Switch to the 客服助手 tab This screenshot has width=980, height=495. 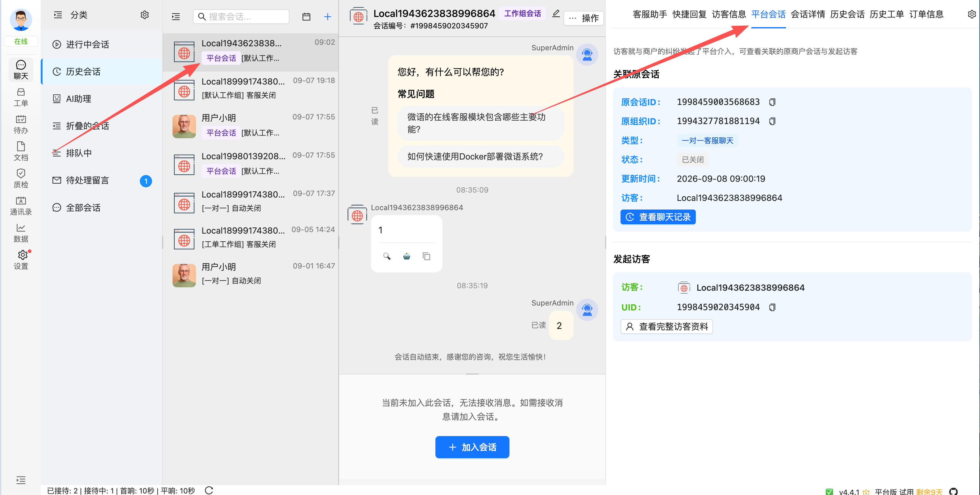650,15
